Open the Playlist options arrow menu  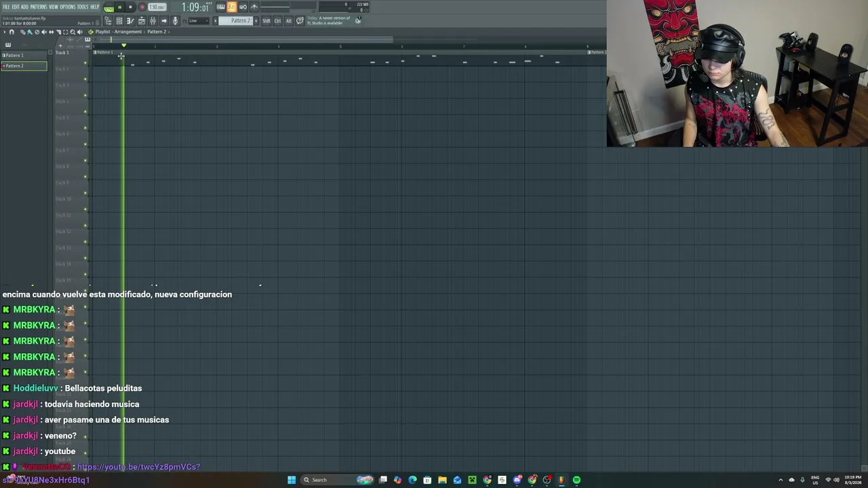[5, 32]
